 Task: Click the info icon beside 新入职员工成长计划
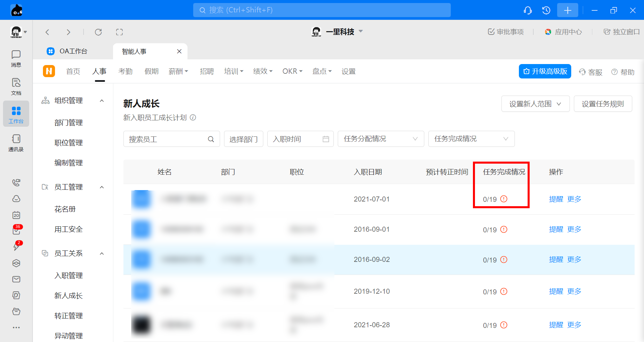tap(193, 118)
